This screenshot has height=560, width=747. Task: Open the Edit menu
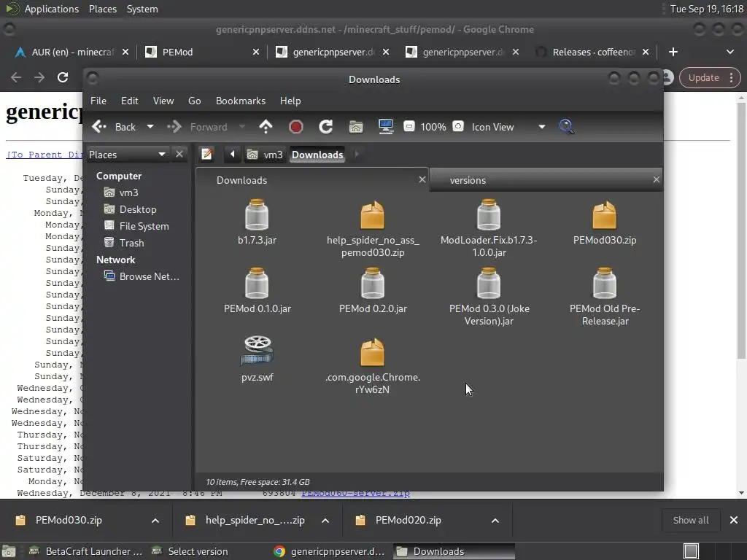(130, 101)
